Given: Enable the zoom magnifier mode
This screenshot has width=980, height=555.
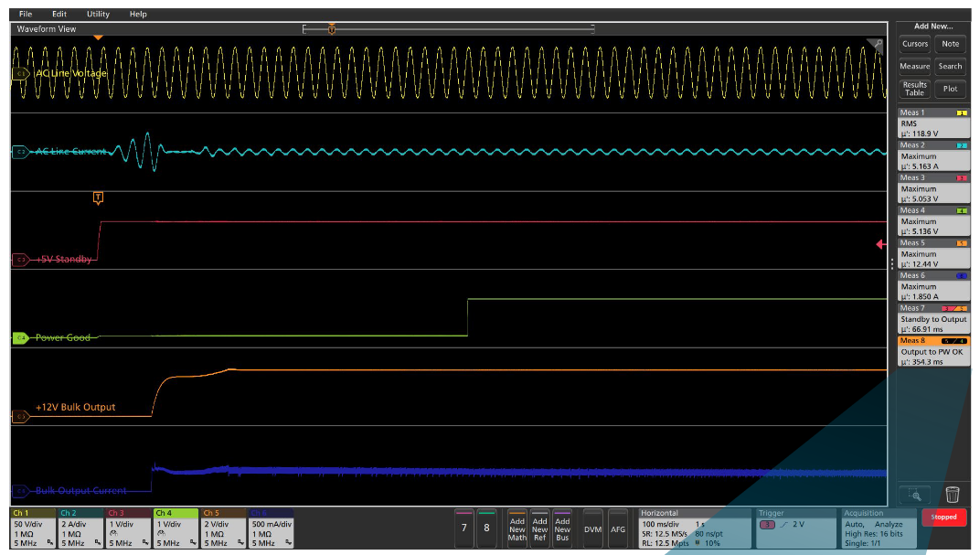Looking at the screenshot, I should click(916, 493).
